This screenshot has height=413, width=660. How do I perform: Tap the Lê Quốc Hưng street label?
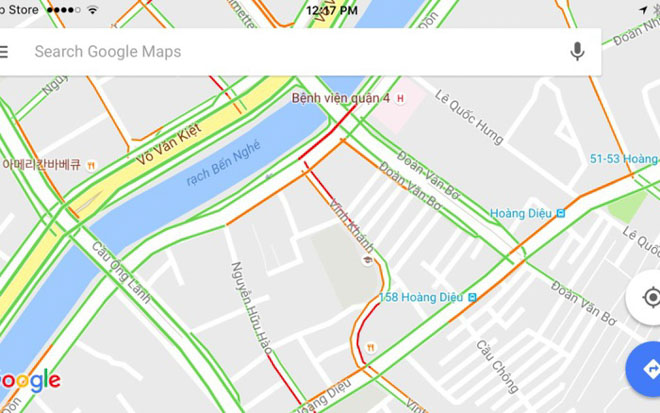point(469,117)
